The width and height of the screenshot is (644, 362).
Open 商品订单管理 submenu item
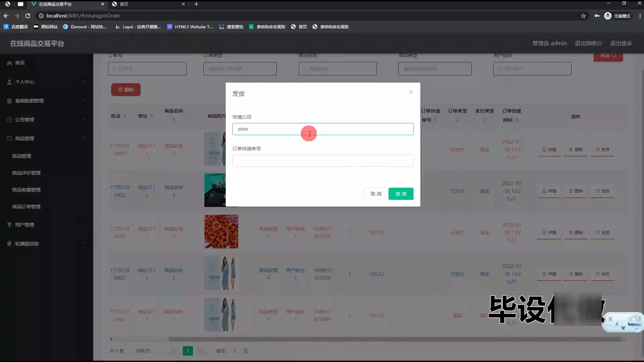click(x=26, y=207)
